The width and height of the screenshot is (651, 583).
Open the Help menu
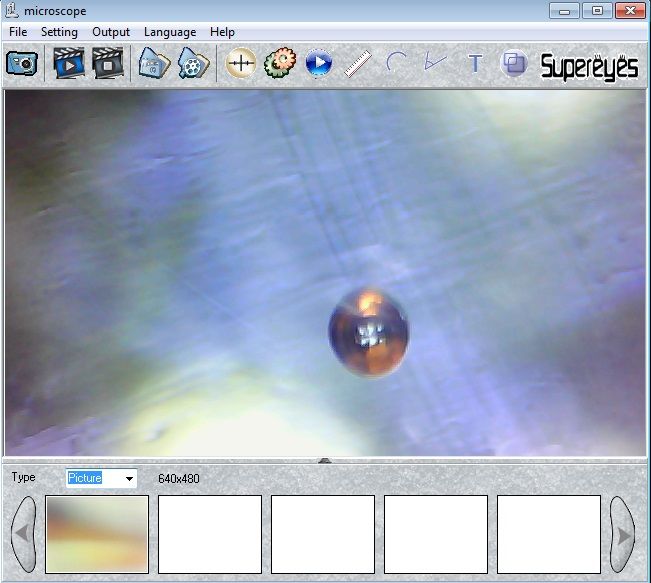[x=222, y=32]
